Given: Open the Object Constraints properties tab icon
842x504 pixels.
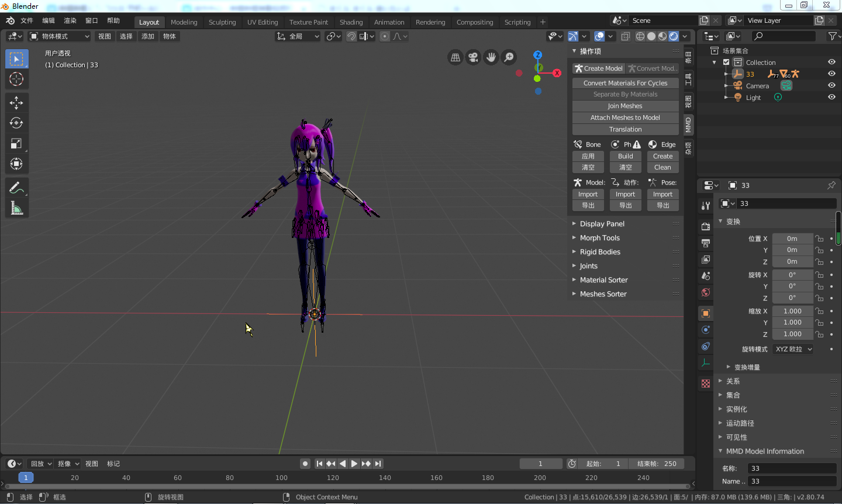Looking at the screenshot, I should (x=706, y=346).
